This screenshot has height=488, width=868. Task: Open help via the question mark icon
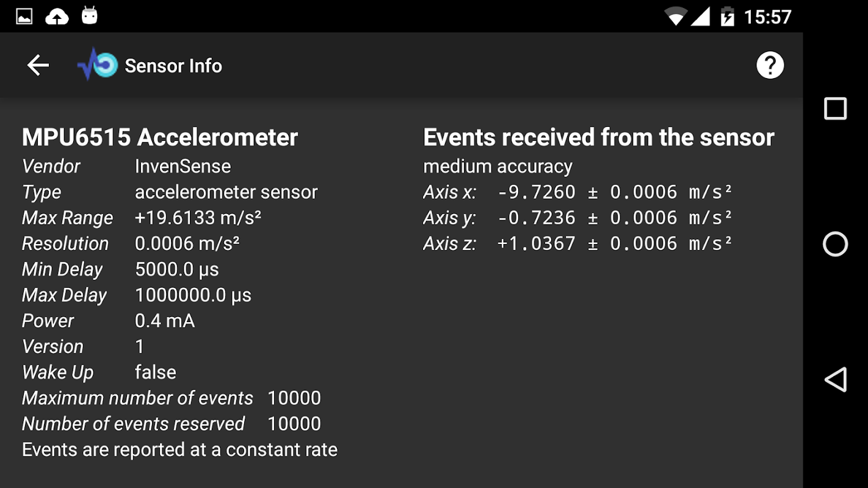[x=770, y=65]
